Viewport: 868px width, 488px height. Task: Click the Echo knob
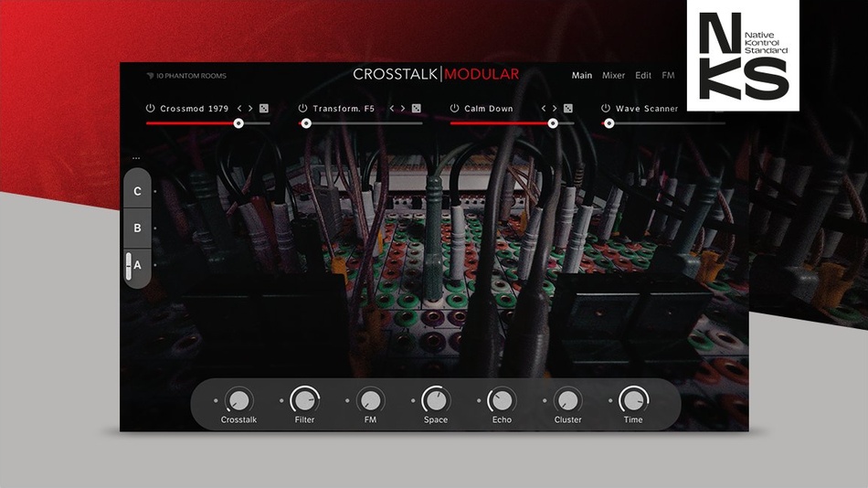502,400
